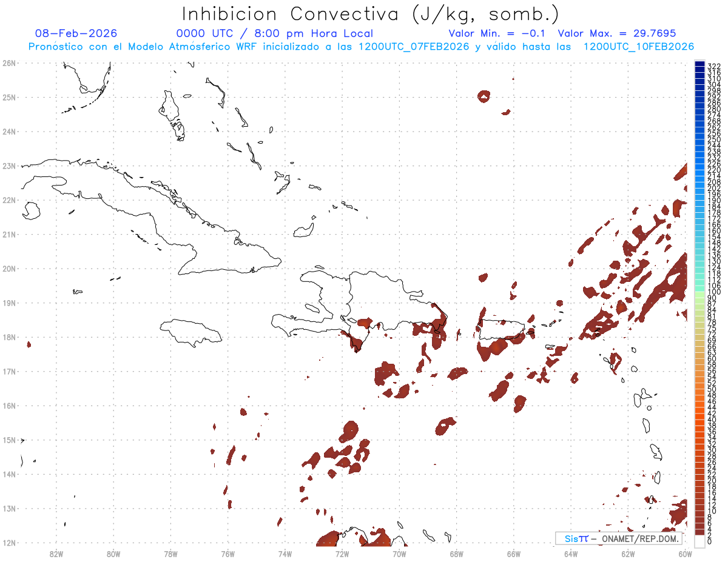The width and height of the screenshot is (728, 562).
Task: Click the 68W longitude label
Action: pyautogui.click(x=457, y=554)
